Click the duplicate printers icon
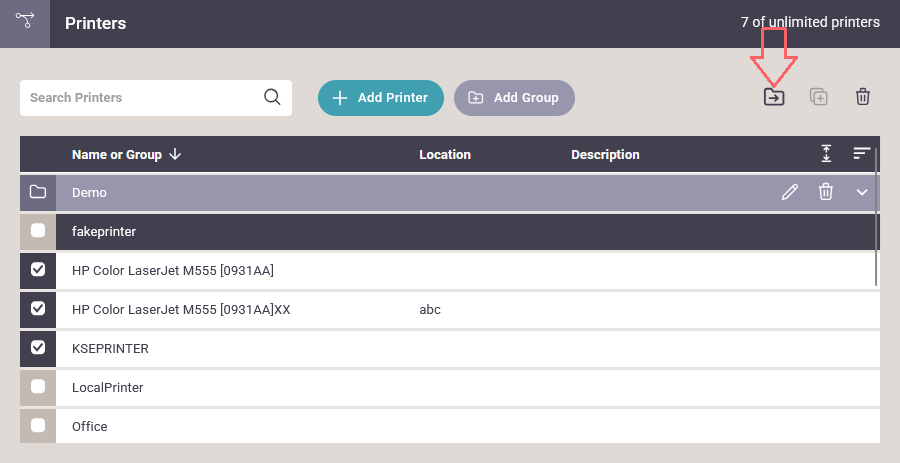Screen dimensions: 900x463 point(818,97)
